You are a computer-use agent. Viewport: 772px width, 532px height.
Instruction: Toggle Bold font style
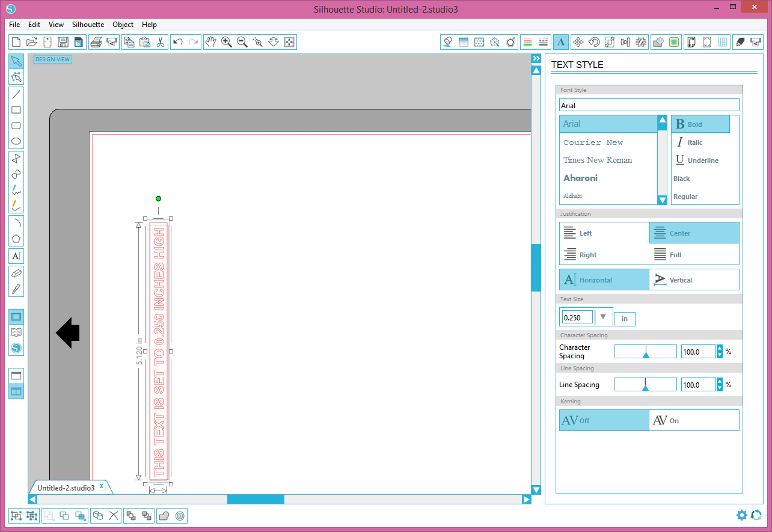click(700, 124)
